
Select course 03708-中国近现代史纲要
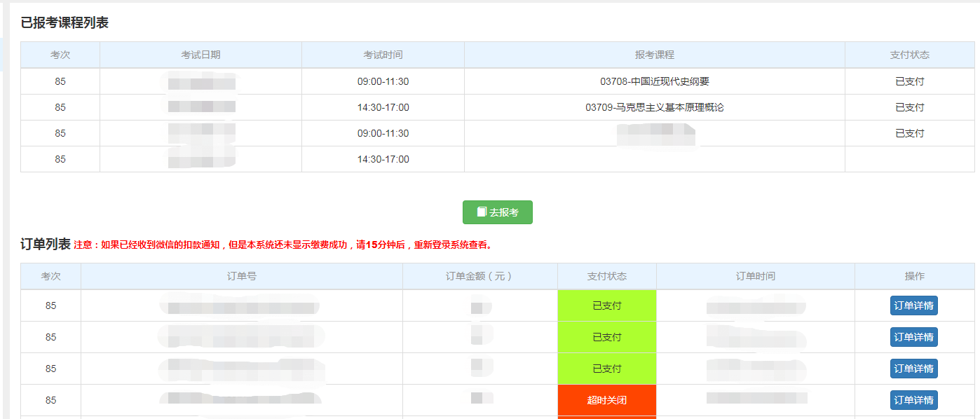(x=655, y=81)
